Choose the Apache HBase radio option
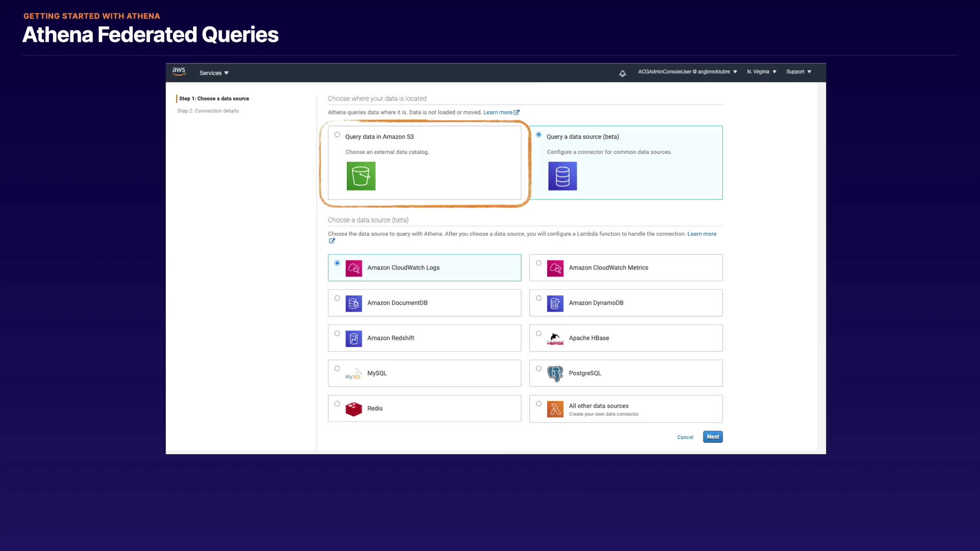Viewport: 980px width, 551px height. click(x=538, y=334)
